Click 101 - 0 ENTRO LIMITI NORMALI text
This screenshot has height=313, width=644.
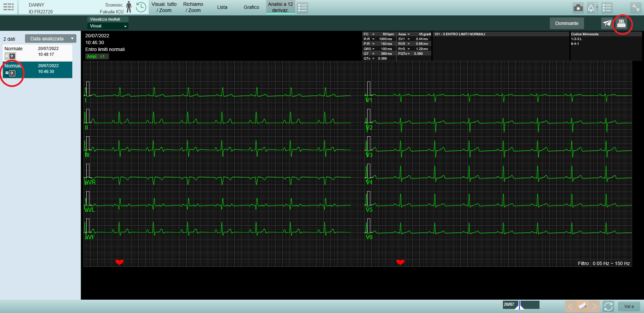pyautogui.click(x=460, y=34)
